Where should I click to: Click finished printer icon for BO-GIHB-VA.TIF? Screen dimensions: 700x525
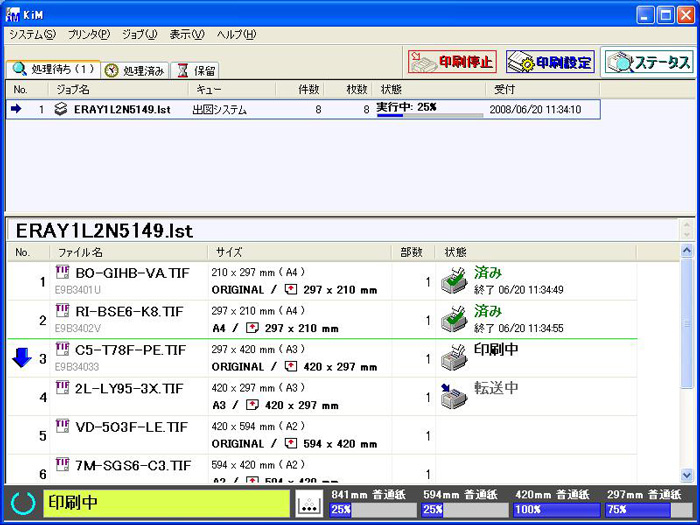pyautogui.click(x=454, y=281)
